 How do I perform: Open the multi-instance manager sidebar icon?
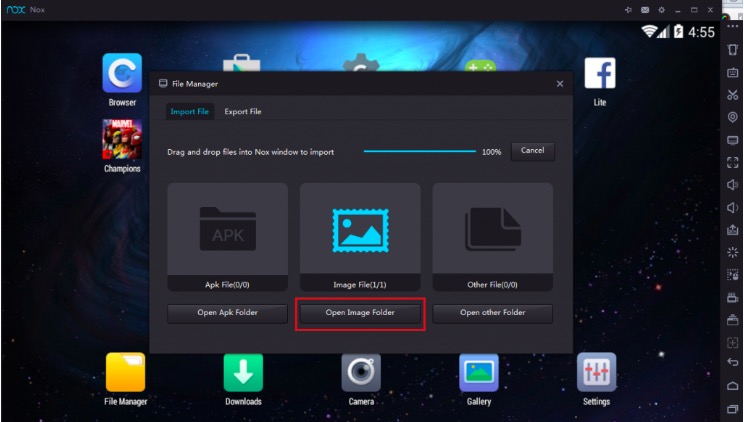coord(733,320)
